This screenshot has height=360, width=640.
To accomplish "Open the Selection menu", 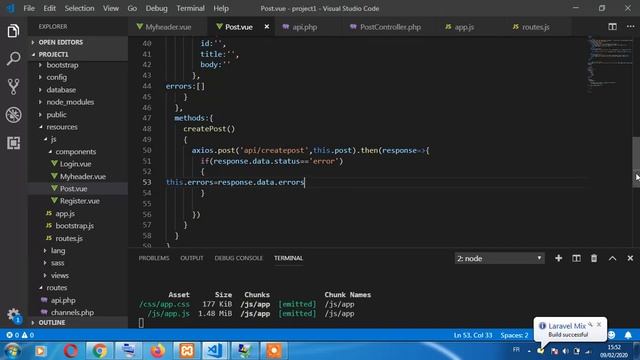I will coord(79,8).
